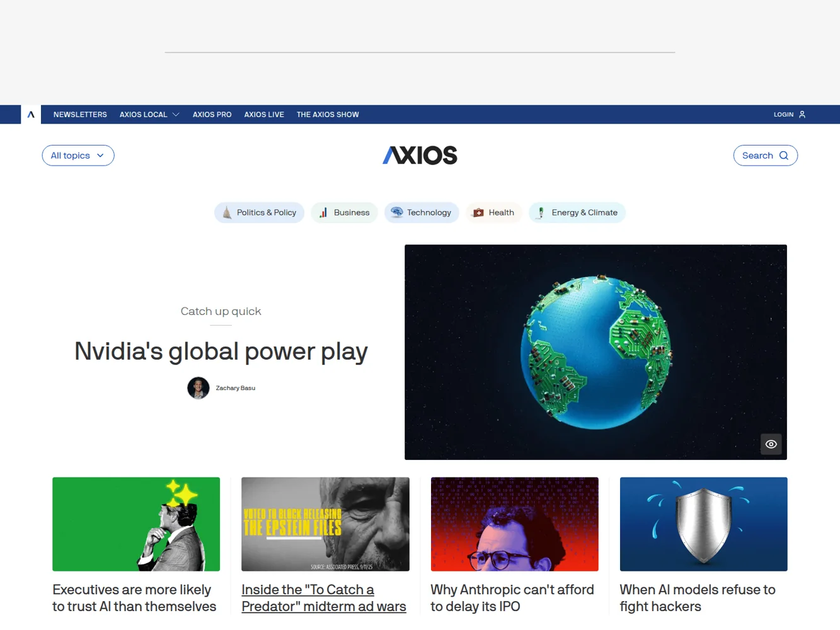Open The Axios Show menu item
The image size is (840, 630).
click(x=328, y=115)
